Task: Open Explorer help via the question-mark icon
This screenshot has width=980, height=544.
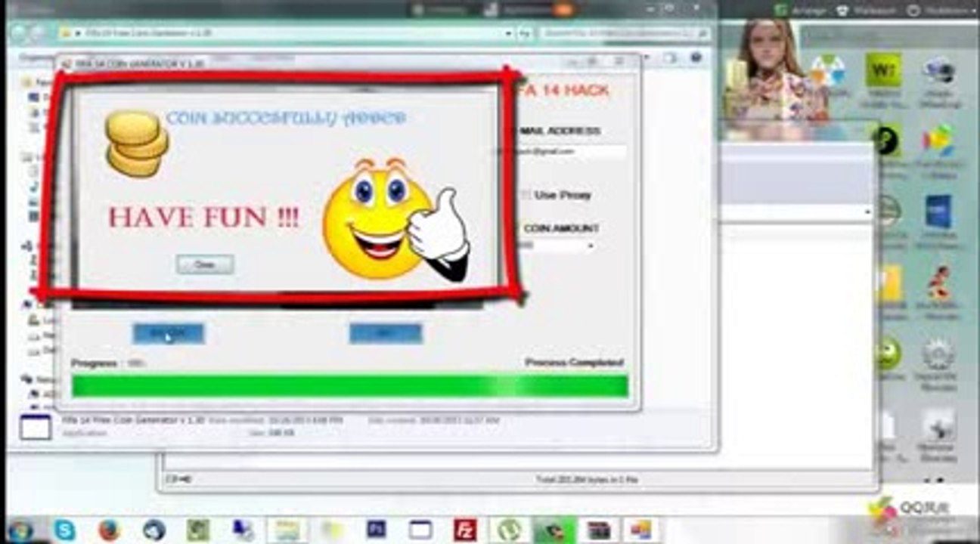Action: 695,57
